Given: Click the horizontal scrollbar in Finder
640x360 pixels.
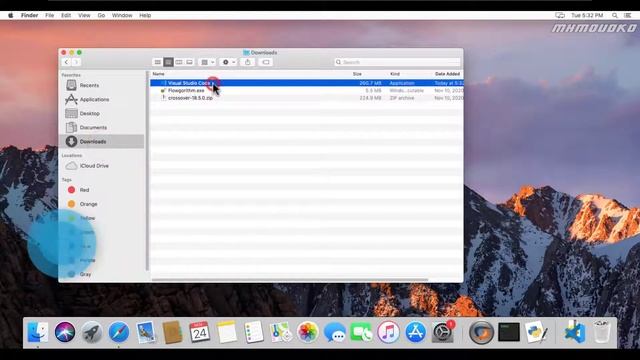Looking at the screenshot, I should click(x=290, y=280).
